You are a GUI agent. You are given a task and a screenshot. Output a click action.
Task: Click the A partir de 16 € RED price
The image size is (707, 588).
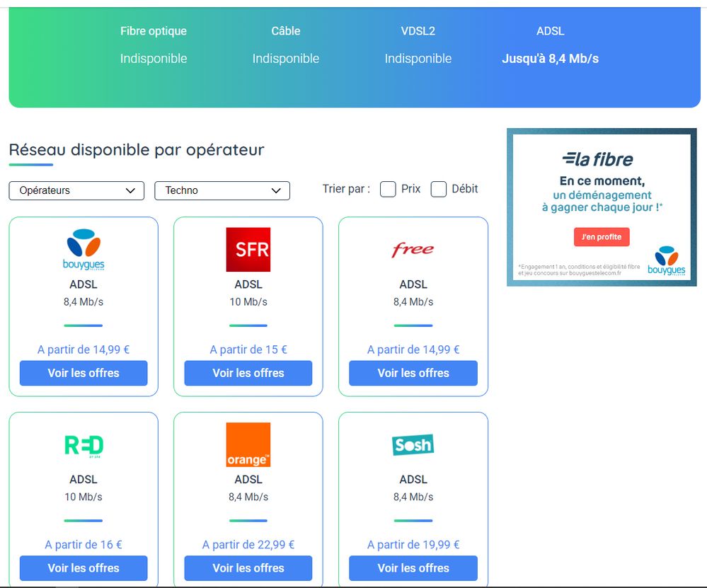(84, 545)
